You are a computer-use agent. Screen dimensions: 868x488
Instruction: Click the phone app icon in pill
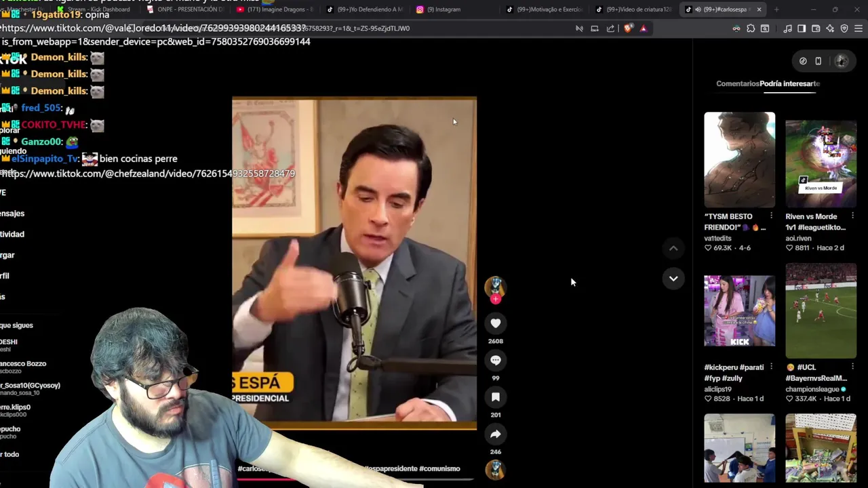pyautogui.click(x=818, y=61)
